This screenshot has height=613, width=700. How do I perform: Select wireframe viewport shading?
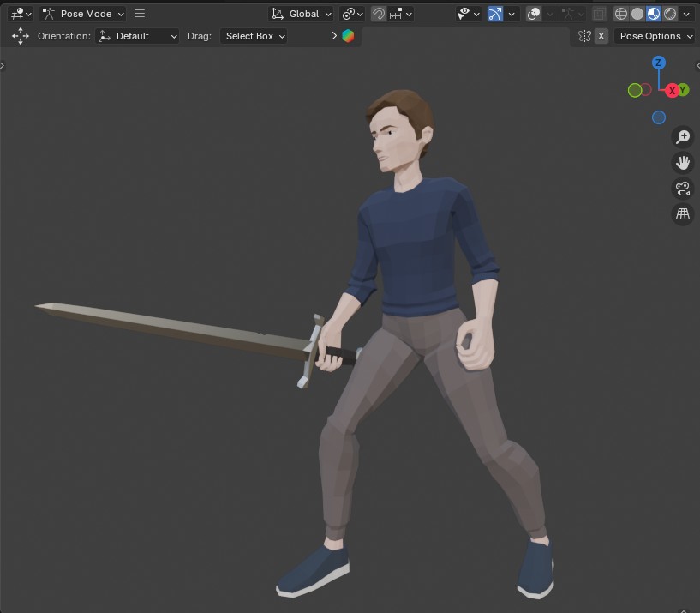[x=622, y=14]
